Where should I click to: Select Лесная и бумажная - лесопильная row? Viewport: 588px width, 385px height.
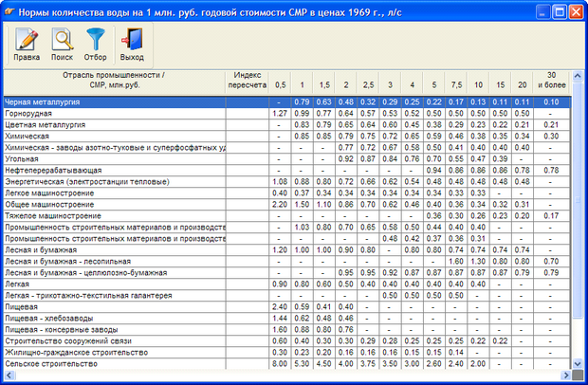coord(286,262)
